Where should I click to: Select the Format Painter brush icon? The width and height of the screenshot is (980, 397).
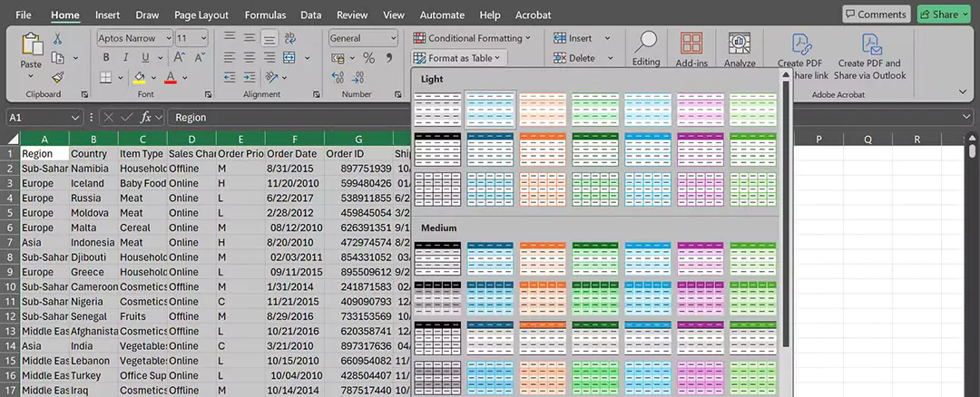(x=57, y=77)
